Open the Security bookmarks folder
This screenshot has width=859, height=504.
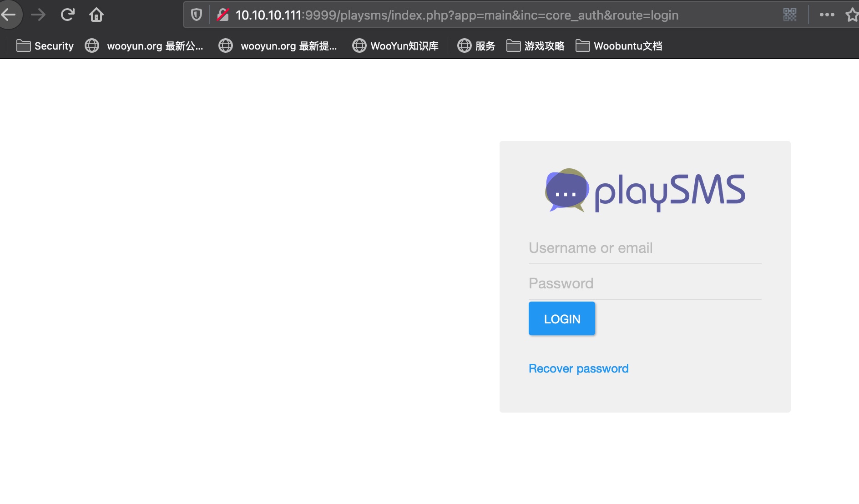(x=45, y=46)
